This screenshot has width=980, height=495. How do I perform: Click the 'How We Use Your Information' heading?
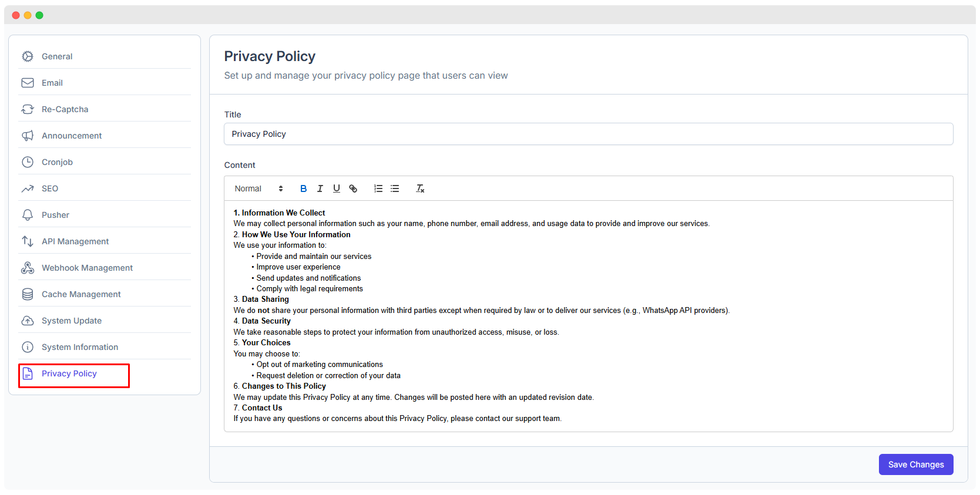coord(296,234)
